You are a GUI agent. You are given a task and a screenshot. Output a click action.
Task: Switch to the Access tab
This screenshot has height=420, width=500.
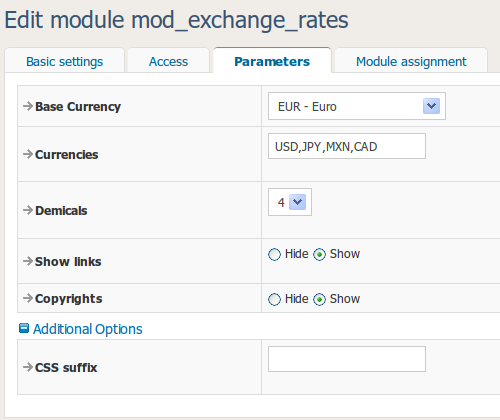click(x=168, y=62)
